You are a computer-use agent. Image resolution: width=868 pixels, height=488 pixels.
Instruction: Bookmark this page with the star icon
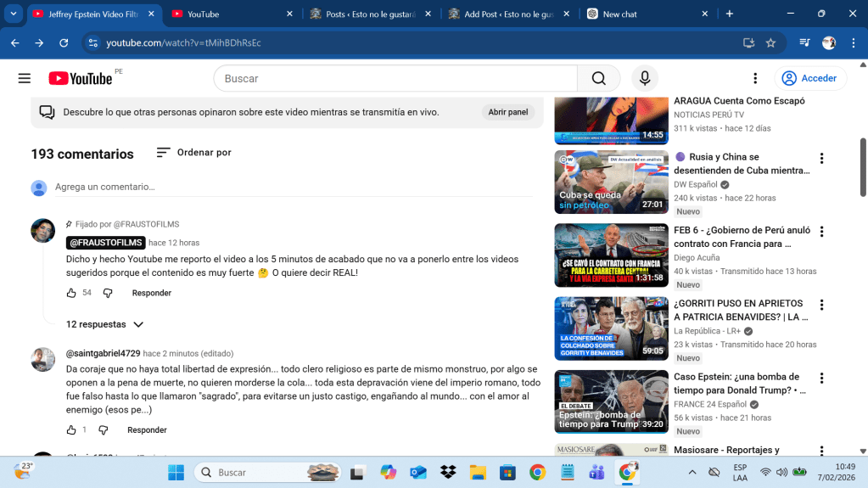pos(770,43)
